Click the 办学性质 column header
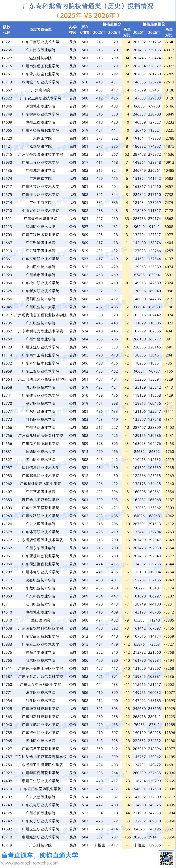This screenshot has height=868, width=176. (x=73, y=30)
